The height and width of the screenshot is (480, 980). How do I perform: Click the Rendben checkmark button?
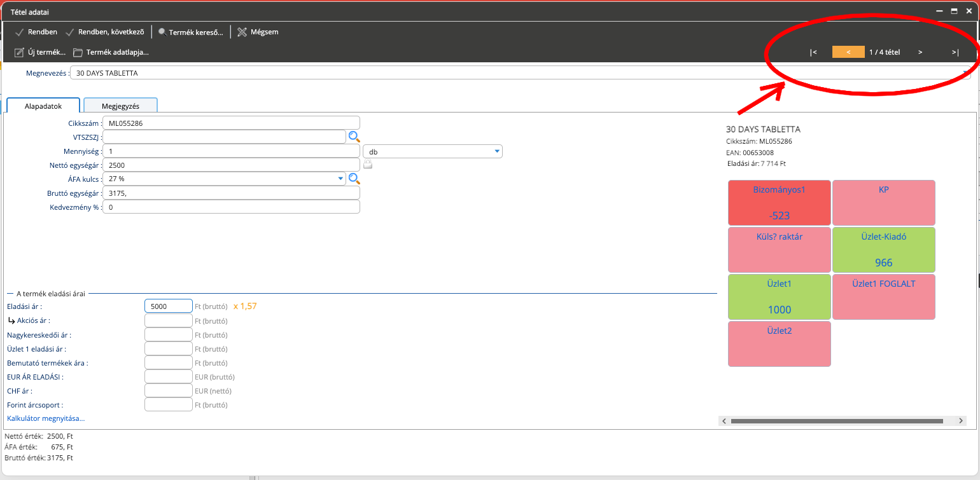(36, 32)
